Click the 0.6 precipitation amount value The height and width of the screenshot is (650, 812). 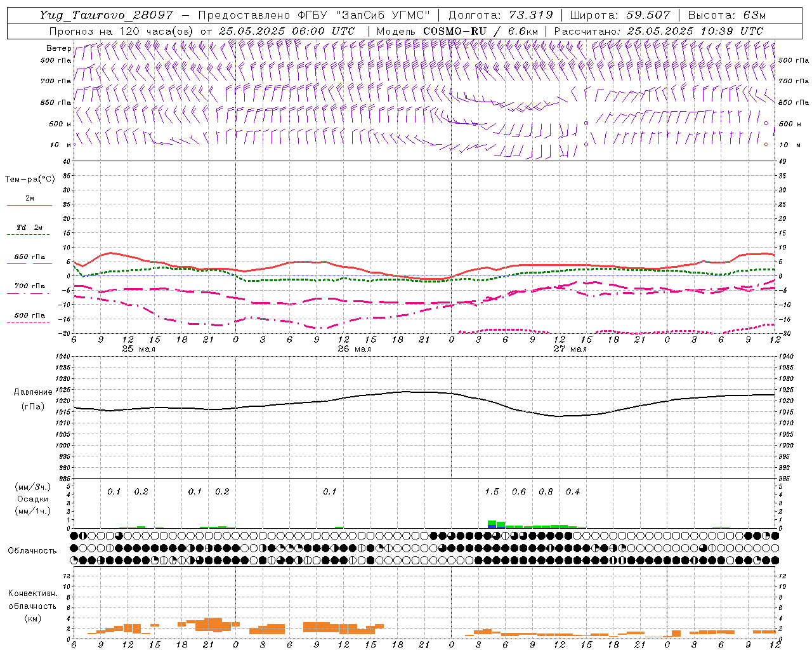click(519, 492)
